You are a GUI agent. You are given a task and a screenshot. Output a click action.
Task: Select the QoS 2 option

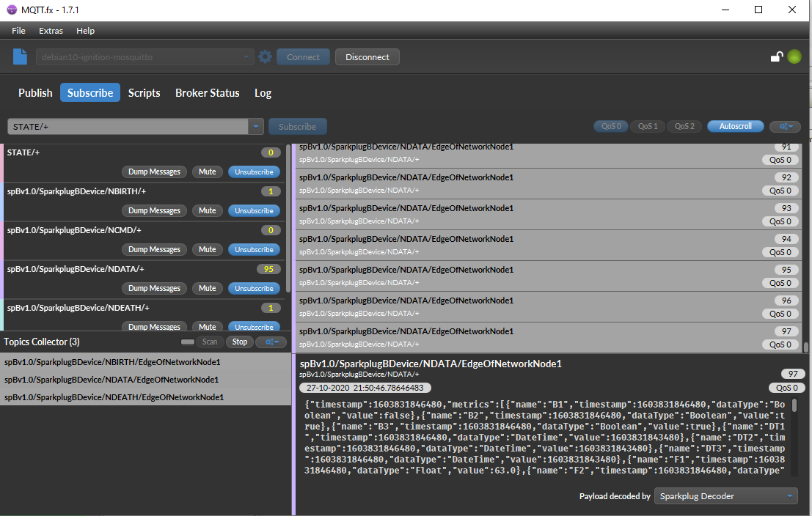(x=684, y=126)
